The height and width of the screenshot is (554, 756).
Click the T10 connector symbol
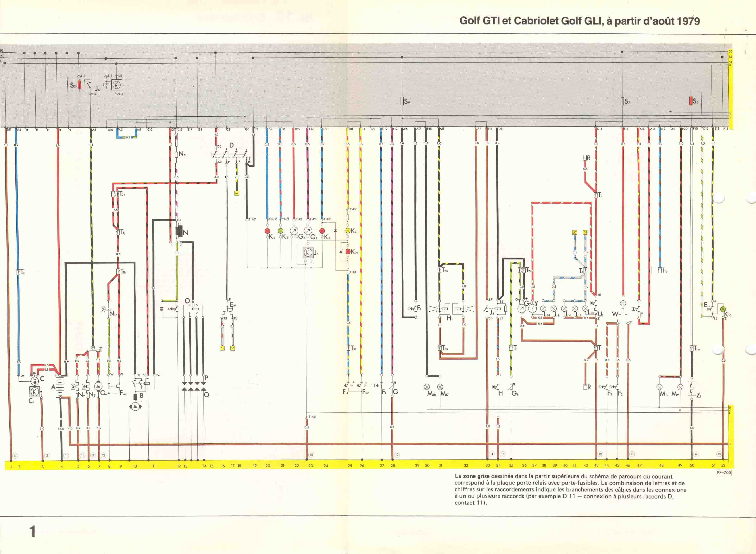click(349, 348)
